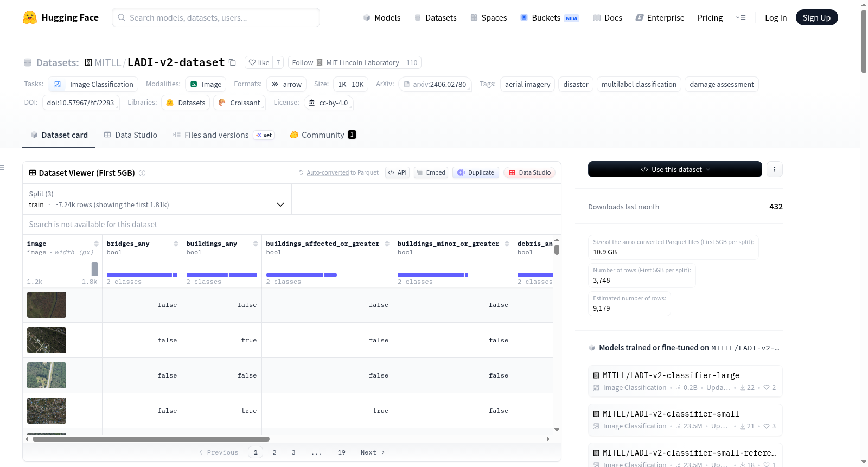Click the Sign Up button

click(816, 17)
